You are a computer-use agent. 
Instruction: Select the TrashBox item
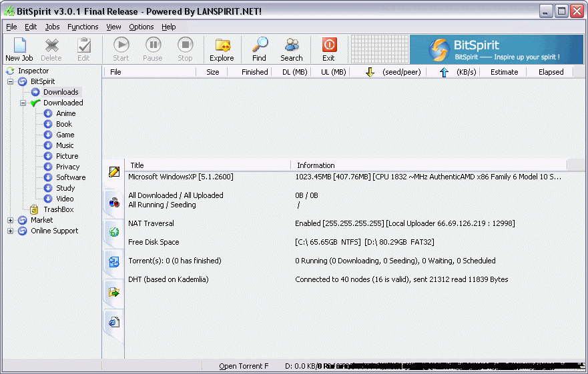click(58, 209)
